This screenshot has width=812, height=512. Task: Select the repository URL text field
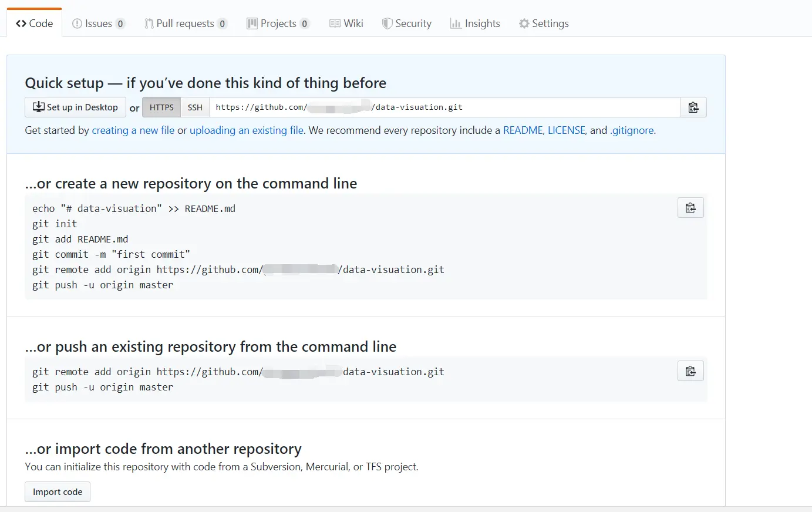tap(444, 107)
